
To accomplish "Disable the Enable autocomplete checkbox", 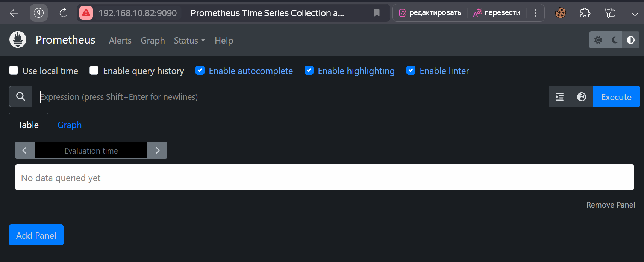I will coord(200,71).
